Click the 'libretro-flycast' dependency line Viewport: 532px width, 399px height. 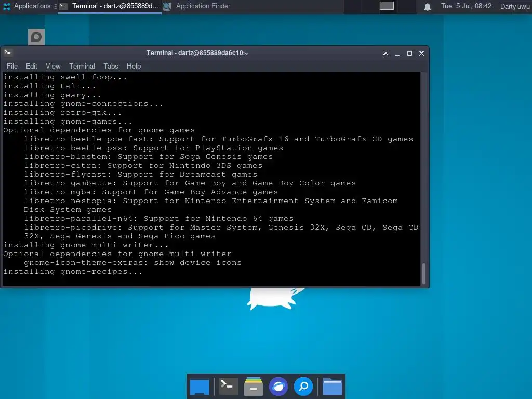point(140,175)
